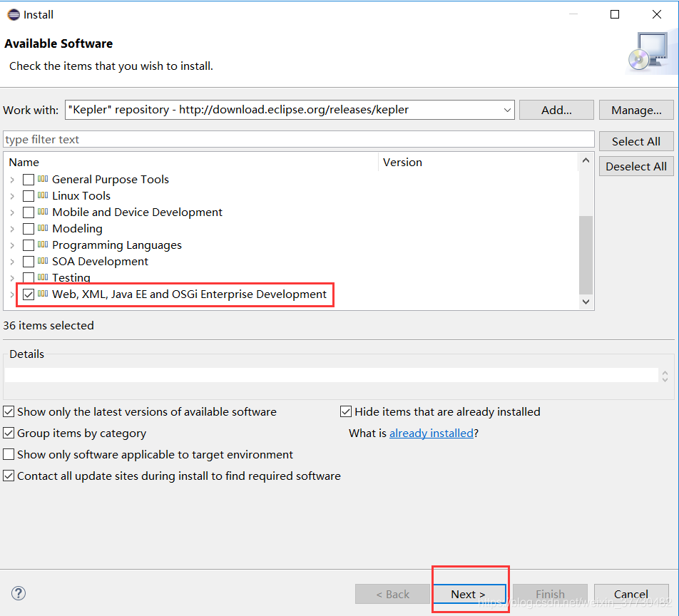679x616 pixels.
Task: Click the help question mark icon
Action: (x=19, y=593)
